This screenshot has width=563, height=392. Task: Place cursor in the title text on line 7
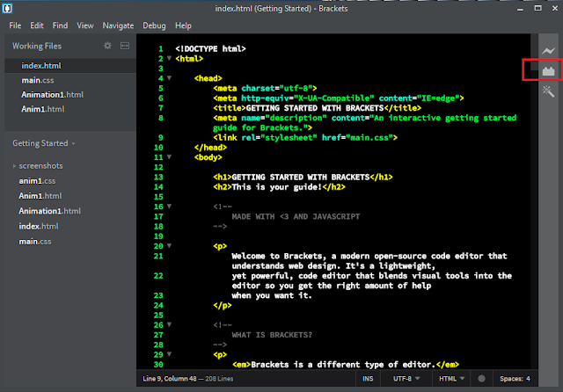tap(315, 108)
